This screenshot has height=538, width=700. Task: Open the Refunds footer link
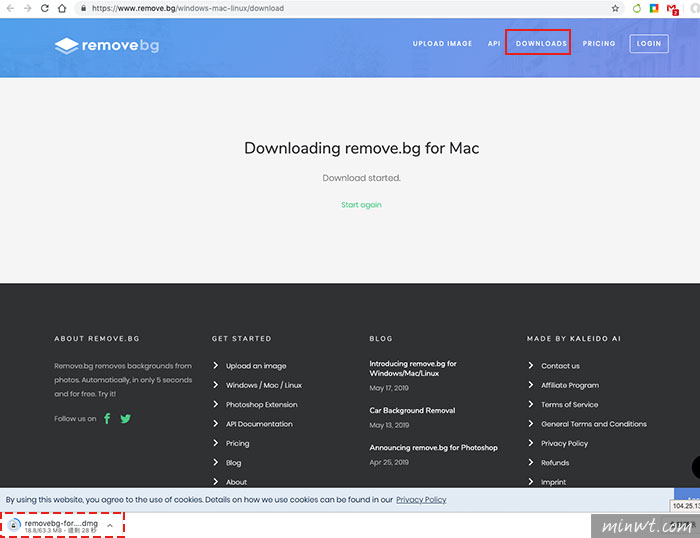tap(555, 463)
